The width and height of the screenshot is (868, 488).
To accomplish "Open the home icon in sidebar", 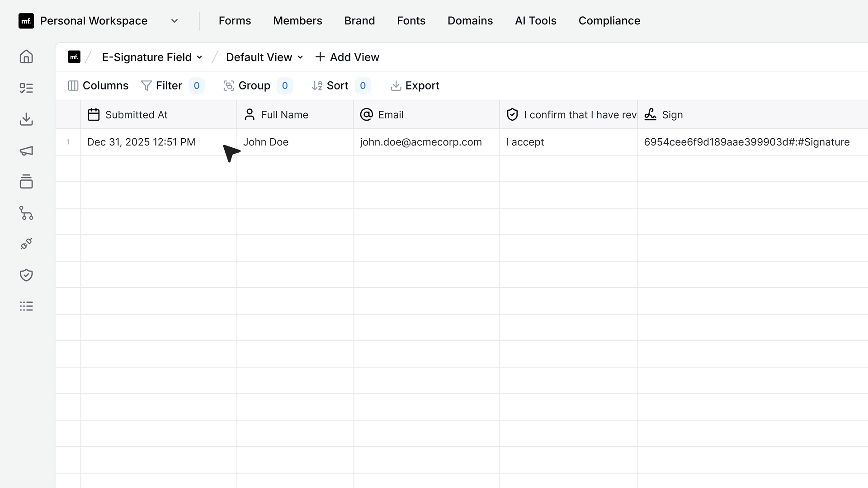I will [x=26, y=56].
